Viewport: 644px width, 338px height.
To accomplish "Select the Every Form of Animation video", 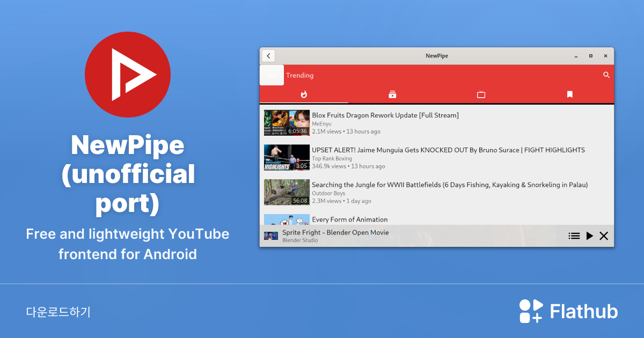I will [349, 219].
